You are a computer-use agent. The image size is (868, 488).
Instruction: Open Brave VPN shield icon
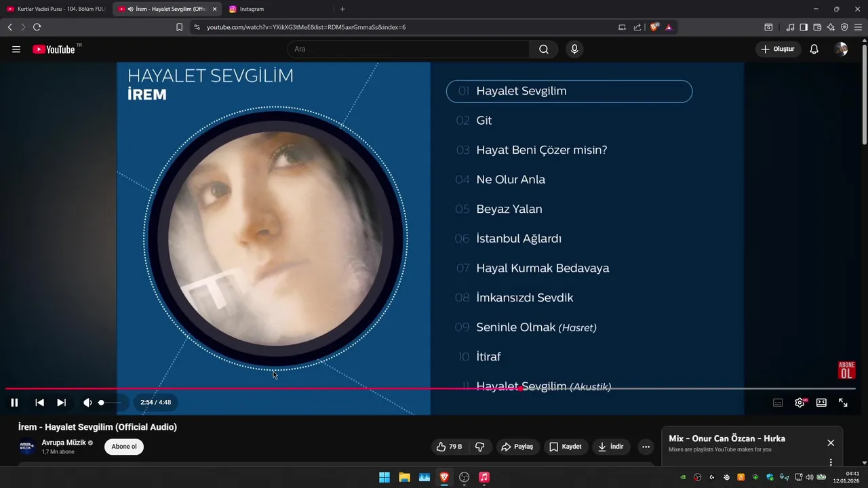point(844,27)
